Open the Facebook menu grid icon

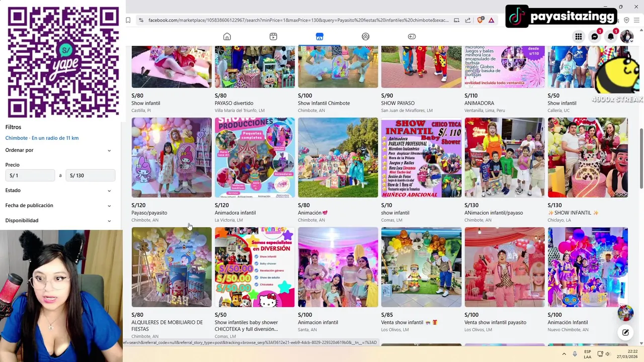(x=579, y=37)
